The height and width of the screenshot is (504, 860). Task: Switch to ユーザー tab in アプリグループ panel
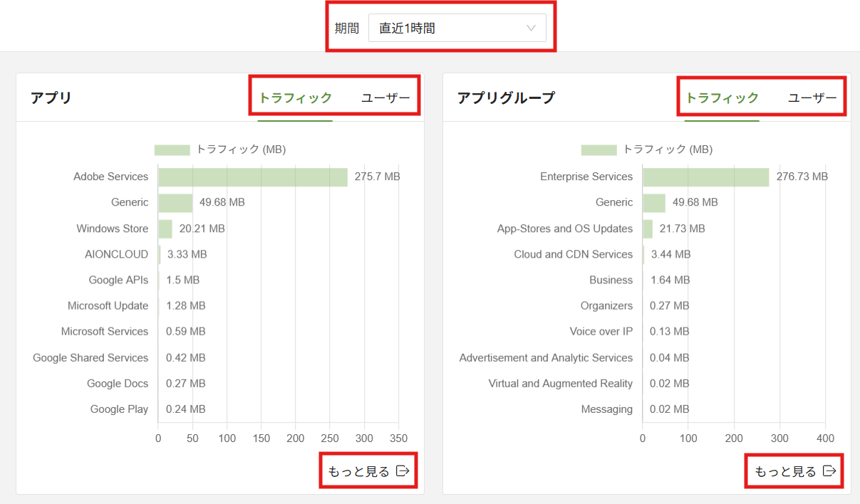tap(812, 98)
